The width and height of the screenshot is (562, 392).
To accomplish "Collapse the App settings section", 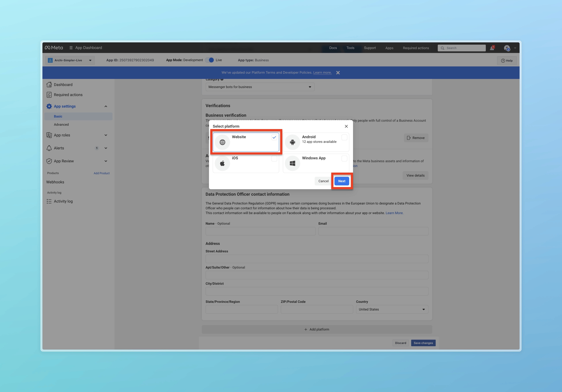I will (106, 106).
